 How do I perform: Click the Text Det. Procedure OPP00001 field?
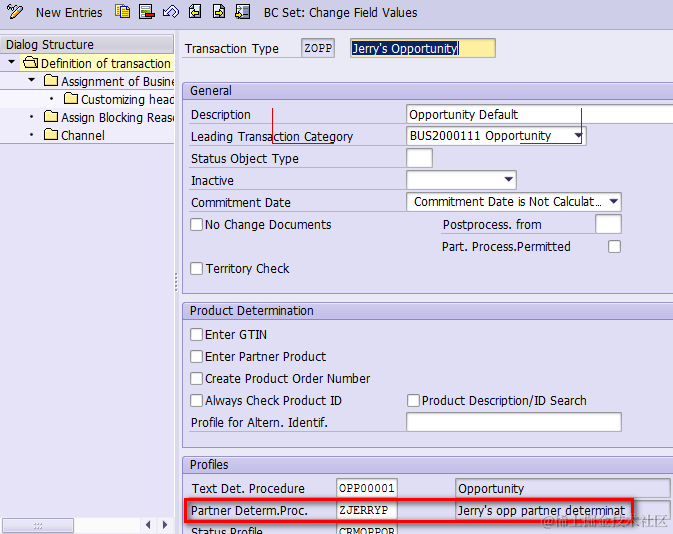coord(367,488)
